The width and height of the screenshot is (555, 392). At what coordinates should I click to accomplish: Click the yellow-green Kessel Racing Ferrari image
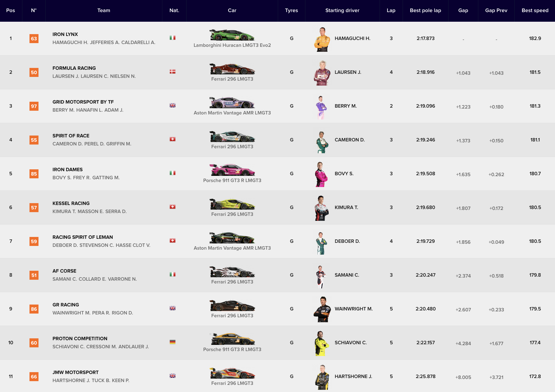click(232, 204)
